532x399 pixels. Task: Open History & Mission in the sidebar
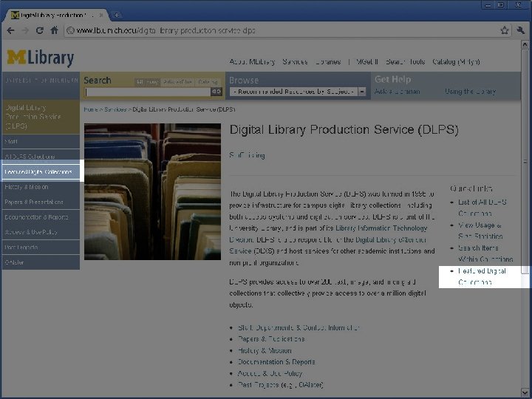pos(41,187)
